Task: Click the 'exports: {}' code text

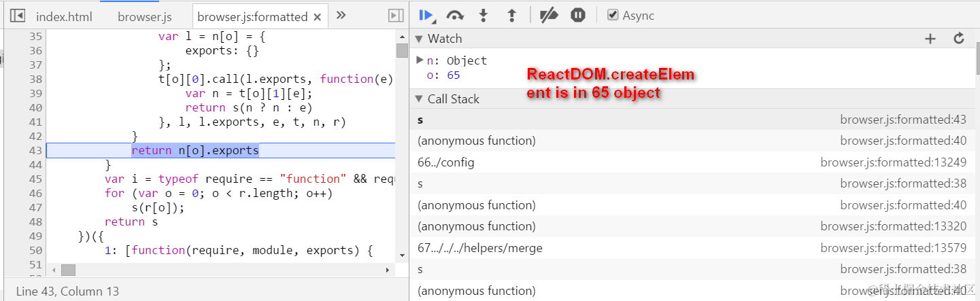Action: point(222,50)
